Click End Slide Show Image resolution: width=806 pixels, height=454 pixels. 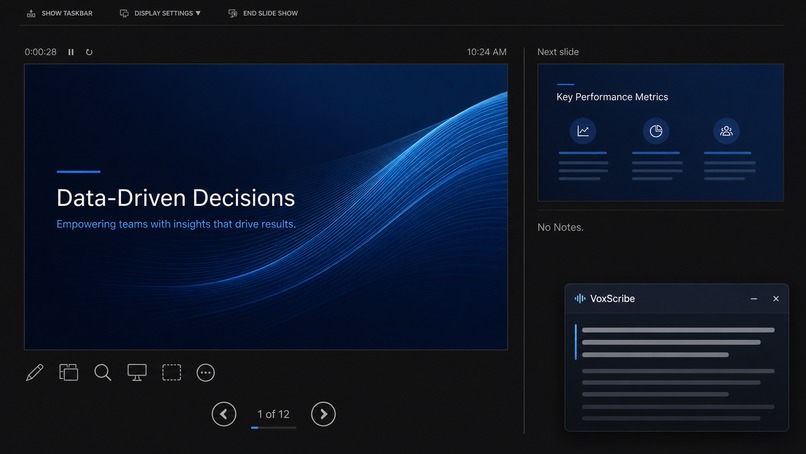tap(263, 13)
